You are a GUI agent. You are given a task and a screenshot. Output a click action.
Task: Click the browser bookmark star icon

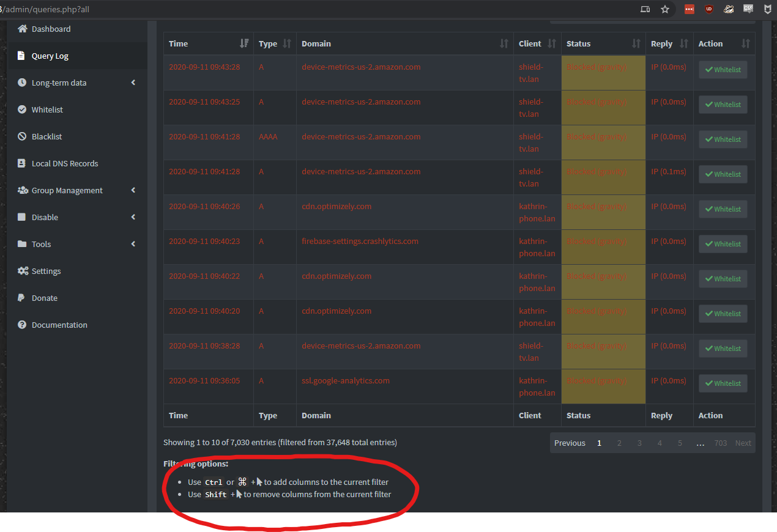pyautogui.click(x=664, y=9)
